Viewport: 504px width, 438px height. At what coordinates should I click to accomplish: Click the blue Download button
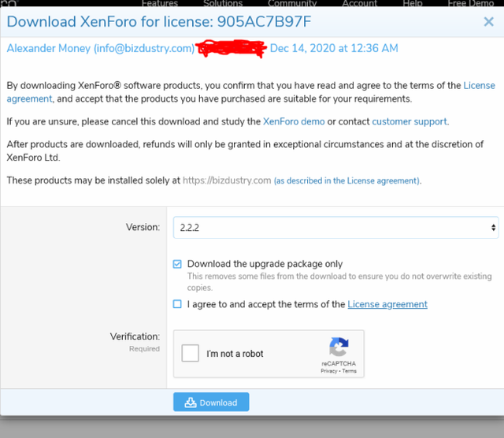click(x=211, y=402)
